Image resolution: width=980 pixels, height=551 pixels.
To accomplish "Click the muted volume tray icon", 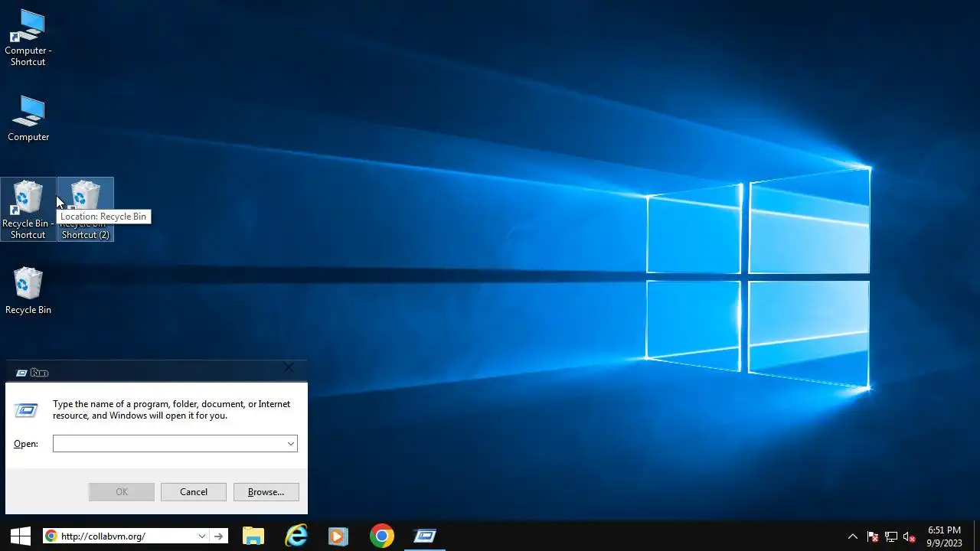I will [910, 536].
